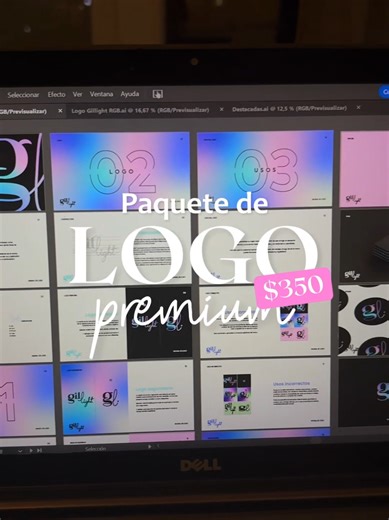Select the incorrect-use logo samples image

tap(237, 394)
